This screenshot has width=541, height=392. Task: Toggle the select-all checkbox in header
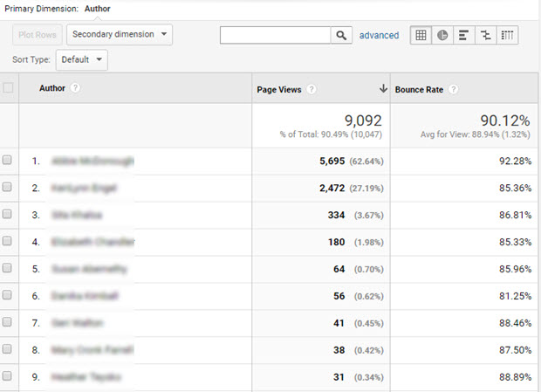(x=9, y=88)
